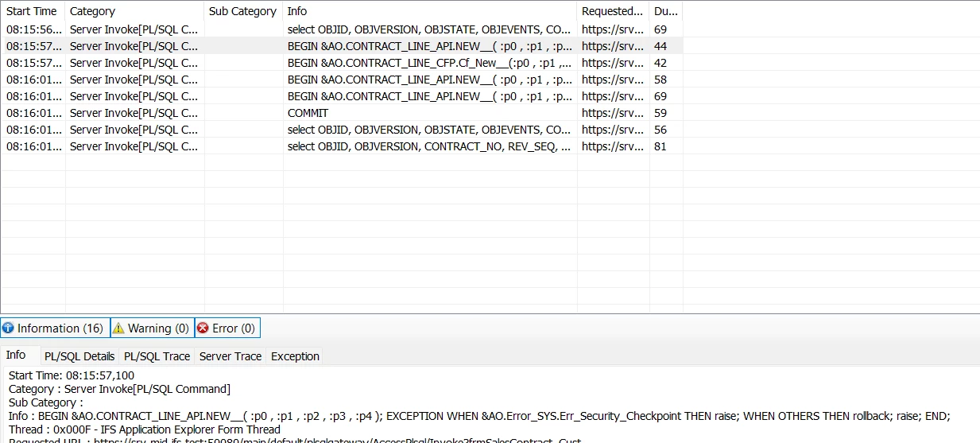Click the 'Start Time: 08:15:57,100' detail line
The width and height of the screenshot is (980, 443).
72,375
